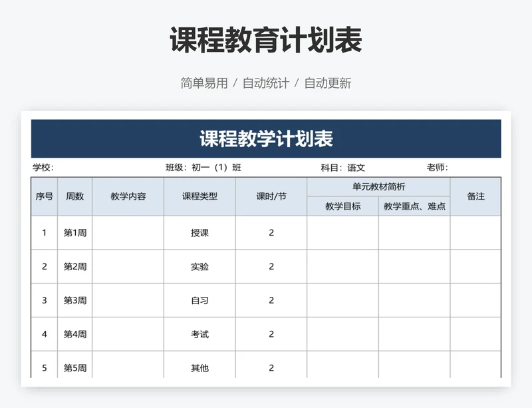The image size is (532, 408).
Task: Click the subtitle 简单易用 / 自动统计 / 自动更新
Action: point(265,83)
